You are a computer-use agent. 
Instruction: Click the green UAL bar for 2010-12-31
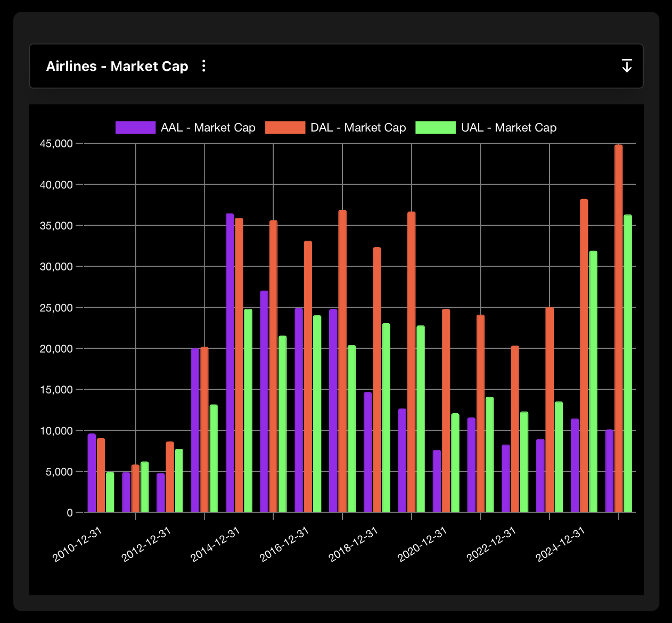pyautogui.click(x=110, y=492)
